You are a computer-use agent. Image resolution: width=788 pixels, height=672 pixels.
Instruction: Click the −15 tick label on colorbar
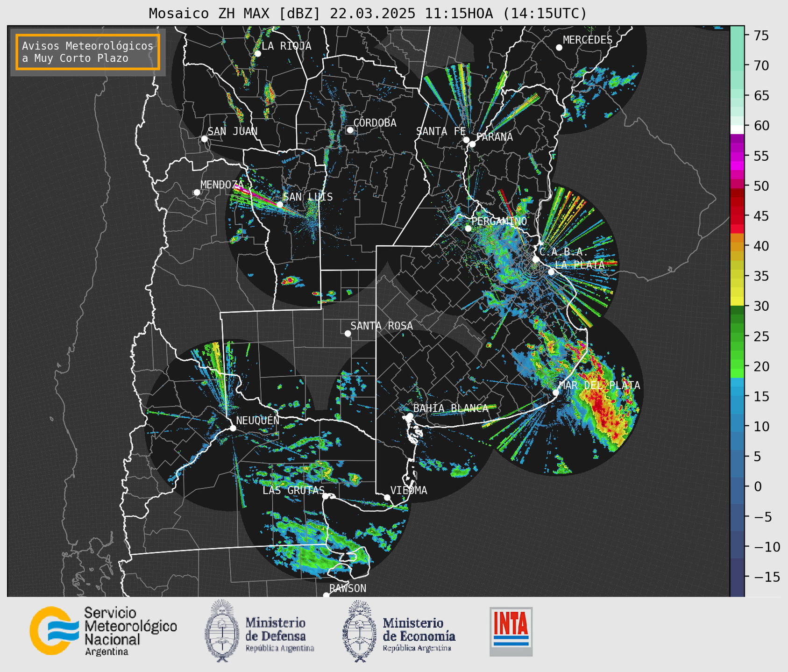[x=767, y=577]
